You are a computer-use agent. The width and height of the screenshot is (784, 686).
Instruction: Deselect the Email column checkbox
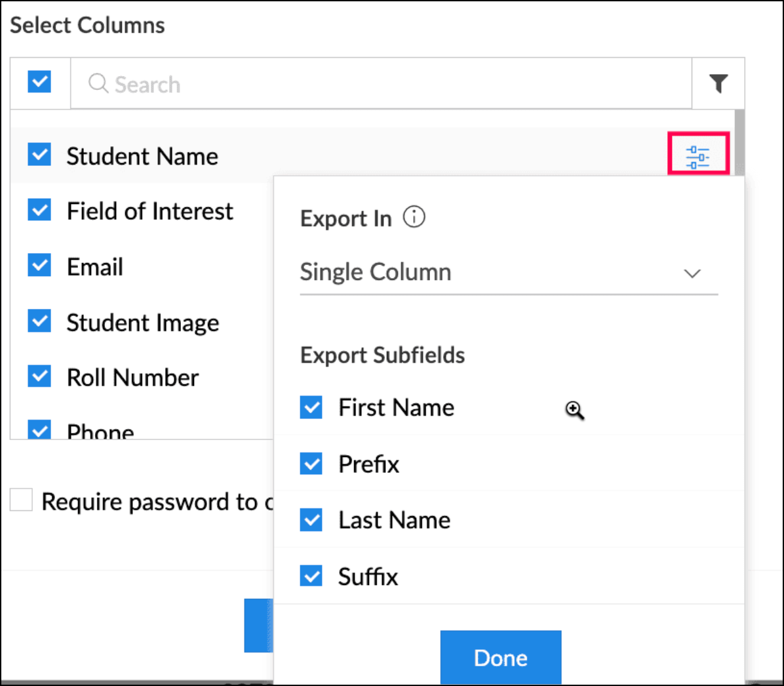click(39, 266)
